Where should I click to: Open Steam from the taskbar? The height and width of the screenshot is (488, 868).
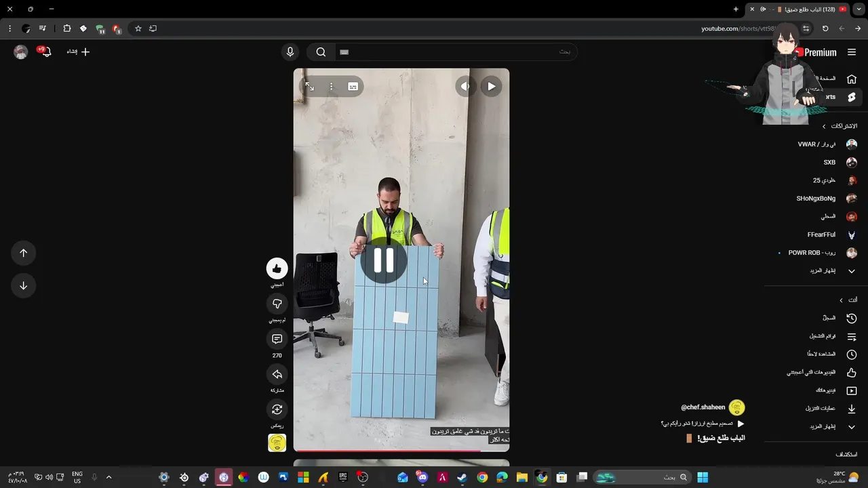[462, 477]
